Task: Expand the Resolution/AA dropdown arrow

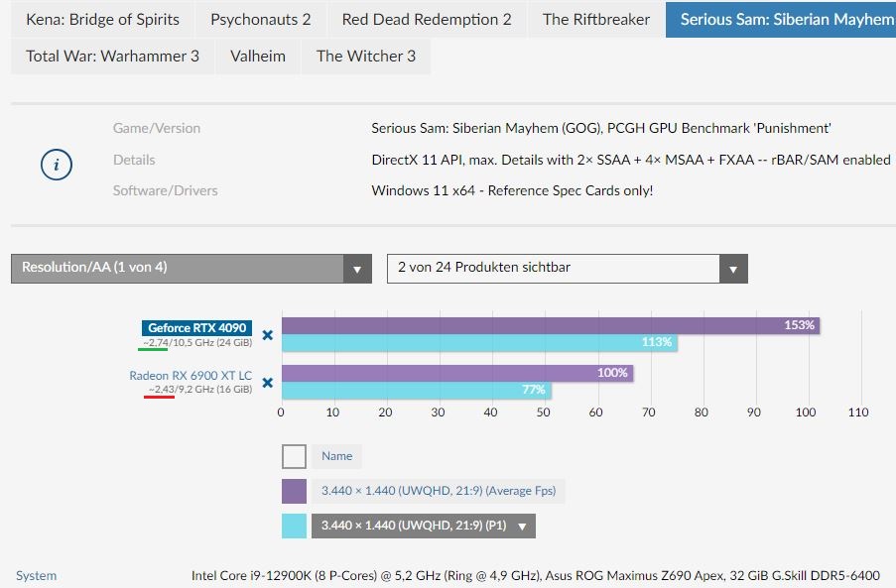Action: click(x=357, y=269)
